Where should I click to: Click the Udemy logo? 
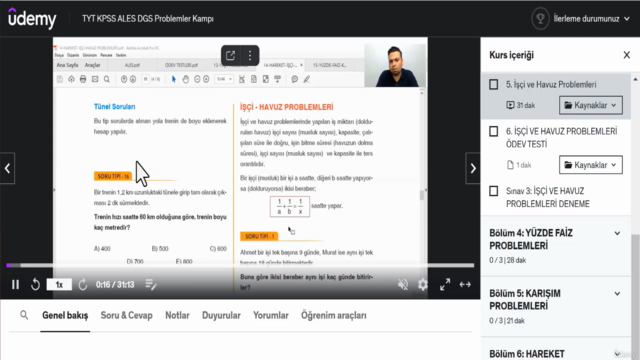pyautogui.click(x=32, y=18)
